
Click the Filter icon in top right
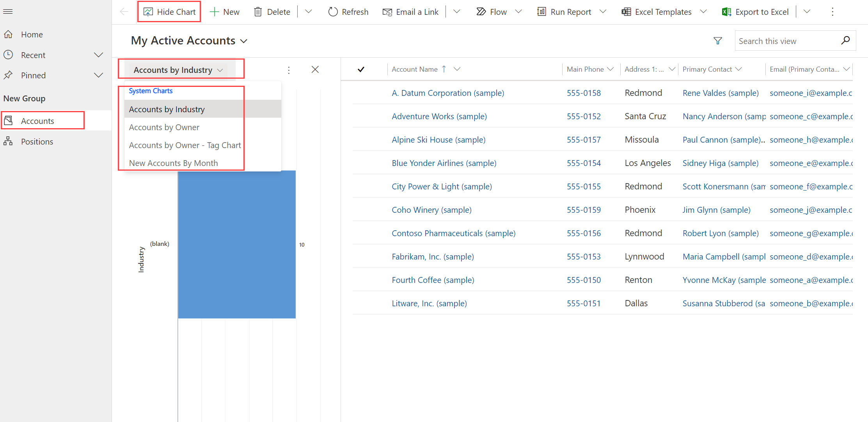[x=717, y=41]
